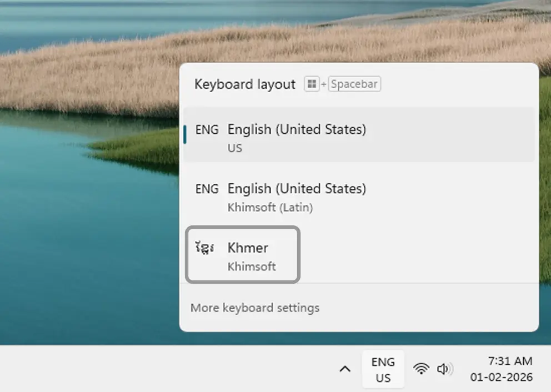Click the Keyboard layout title
Screen dimensions: 551x392
coord(244,84)
